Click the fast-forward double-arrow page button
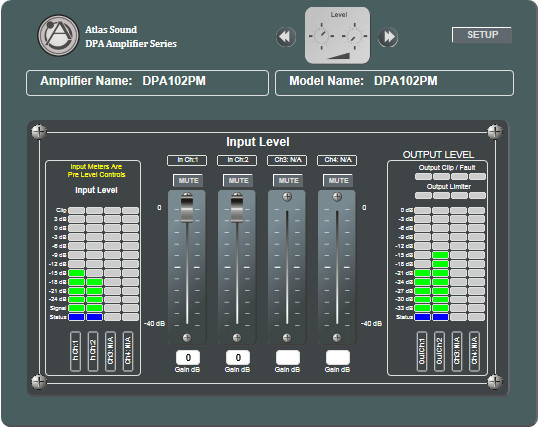This screenshot has width=539, height=428. coord(388,36)
